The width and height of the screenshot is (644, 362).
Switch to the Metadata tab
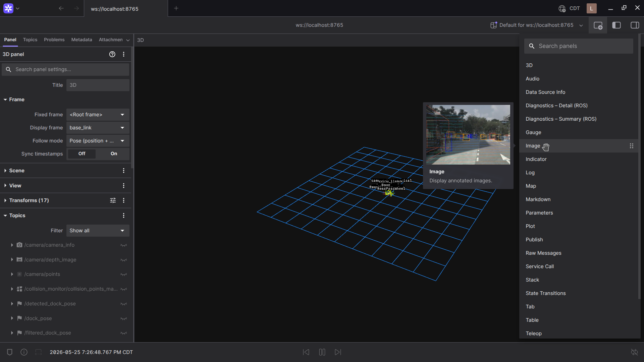pyautogui.click(x=82, y=40)
